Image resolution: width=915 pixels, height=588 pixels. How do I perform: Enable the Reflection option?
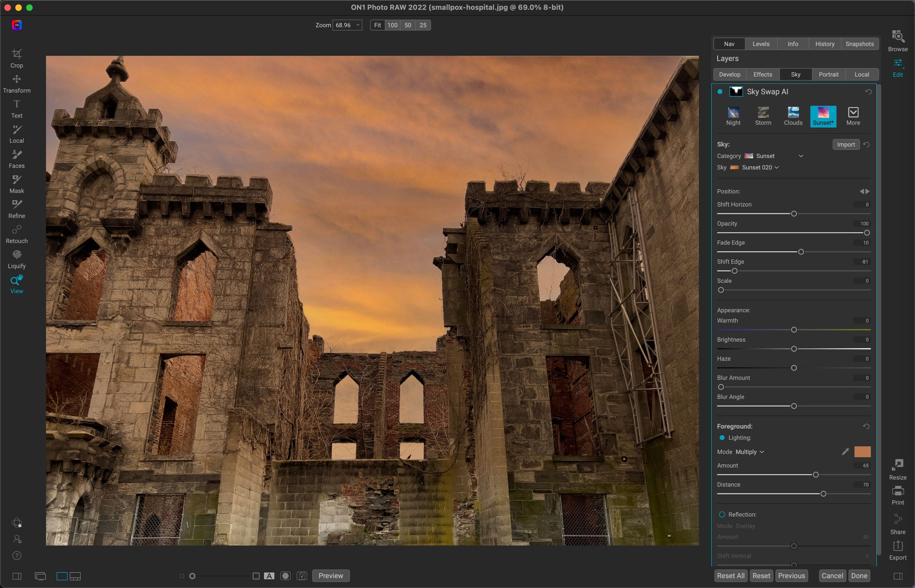click(722, 514)
